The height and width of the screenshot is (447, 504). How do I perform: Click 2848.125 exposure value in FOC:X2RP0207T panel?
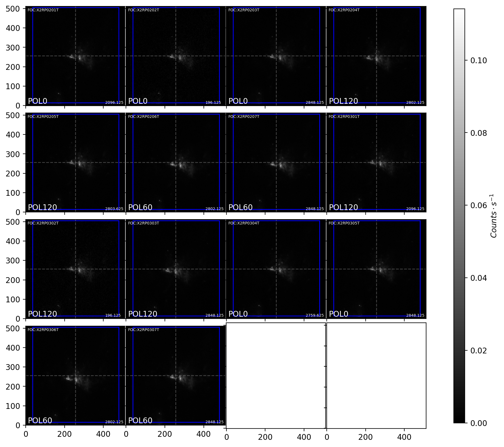click(x=315, y=209)
